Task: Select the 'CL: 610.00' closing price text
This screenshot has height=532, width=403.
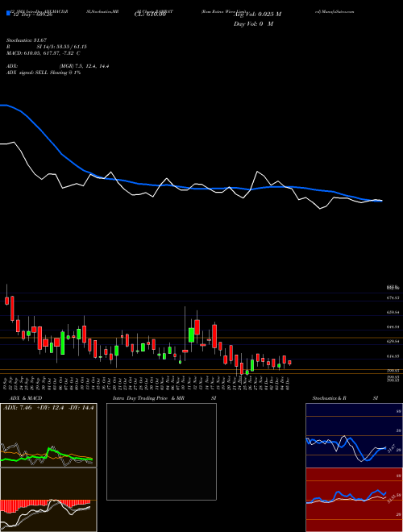Action: [x=150, y=15]
